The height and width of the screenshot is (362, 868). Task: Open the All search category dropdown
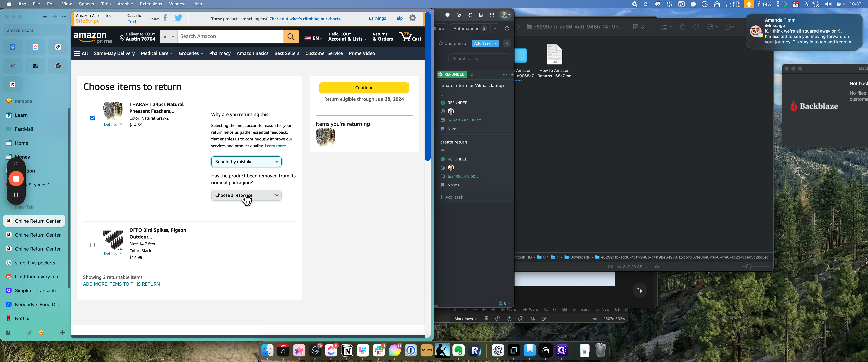(x=169, y=36)
